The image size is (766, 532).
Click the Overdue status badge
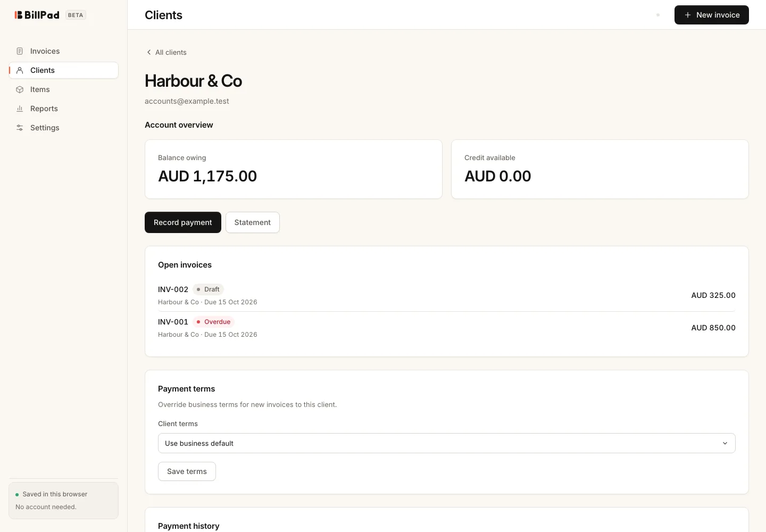[x=213, y=322]
